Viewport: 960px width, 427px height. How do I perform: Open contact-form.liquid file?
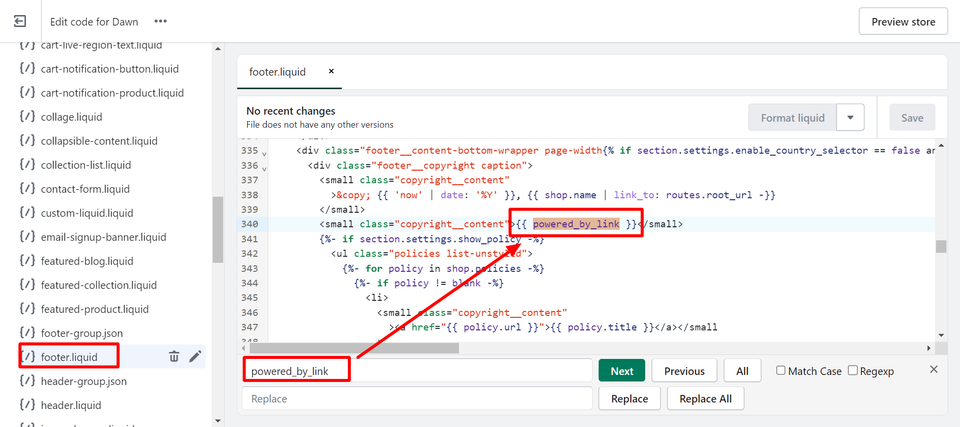click(x=85, y=189)
